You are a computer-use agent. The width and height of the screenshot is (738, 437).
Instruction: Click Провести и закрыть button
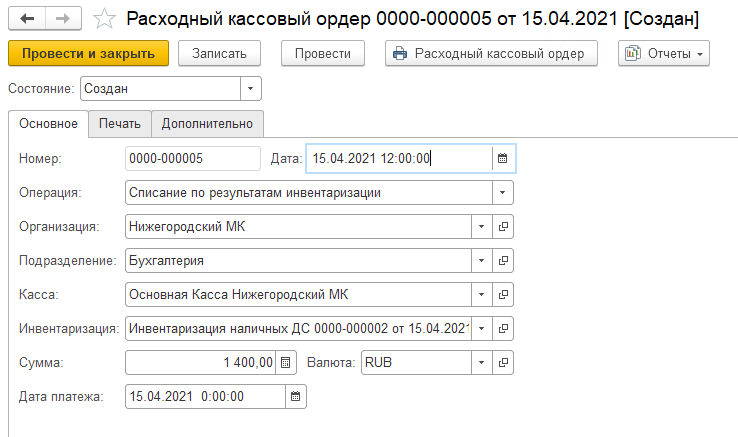click(88, 53)
